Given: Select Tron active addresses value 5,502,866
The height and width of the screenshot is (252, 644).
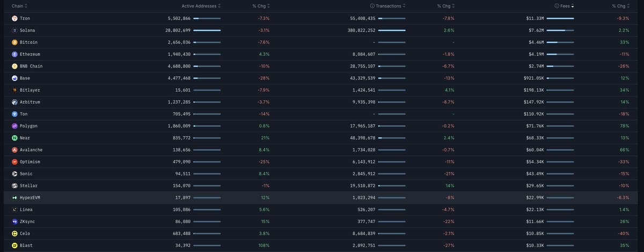Looking at the screenshot, I should [179, 18].
